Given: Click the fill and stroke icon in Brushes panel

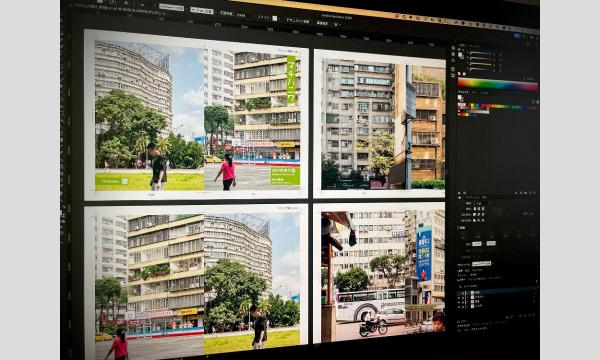Looking at the screenshot, I should 460,55.
